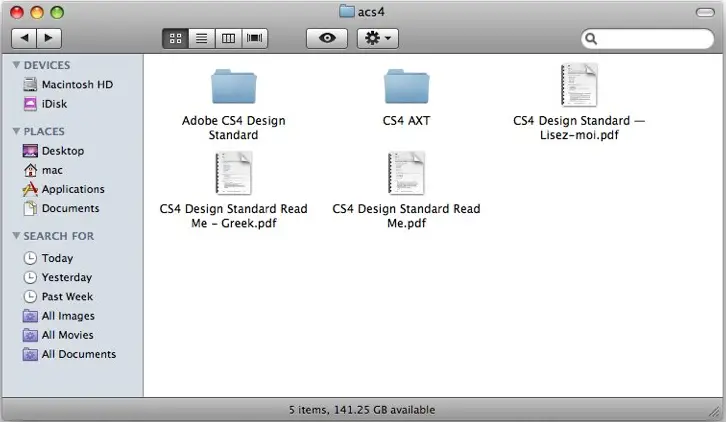Viewport: 726px width, 422px height.
Task: Click the Adobe CS4 Design Standard label
Action: click(x=233, y=128)
